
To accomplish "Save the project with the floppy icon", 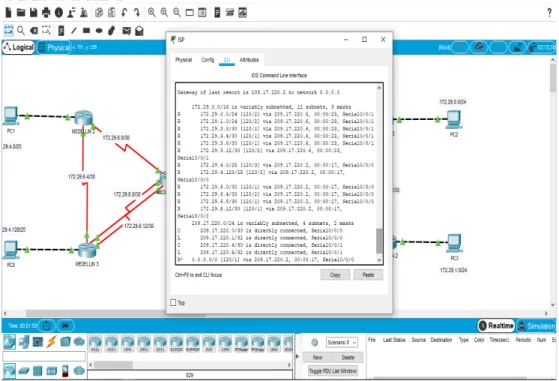I will (x=34, y=13).
